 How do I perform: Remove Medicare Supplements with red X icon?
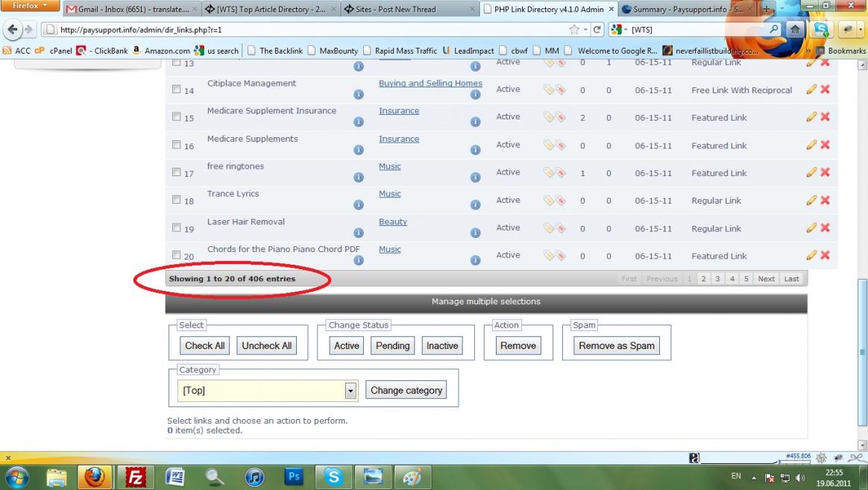click(825, 145)
